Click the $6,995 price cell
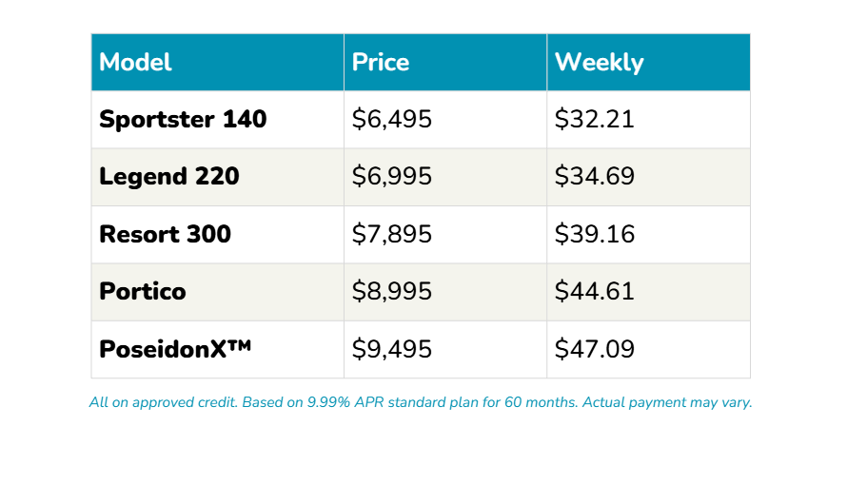 pos(392,177)
